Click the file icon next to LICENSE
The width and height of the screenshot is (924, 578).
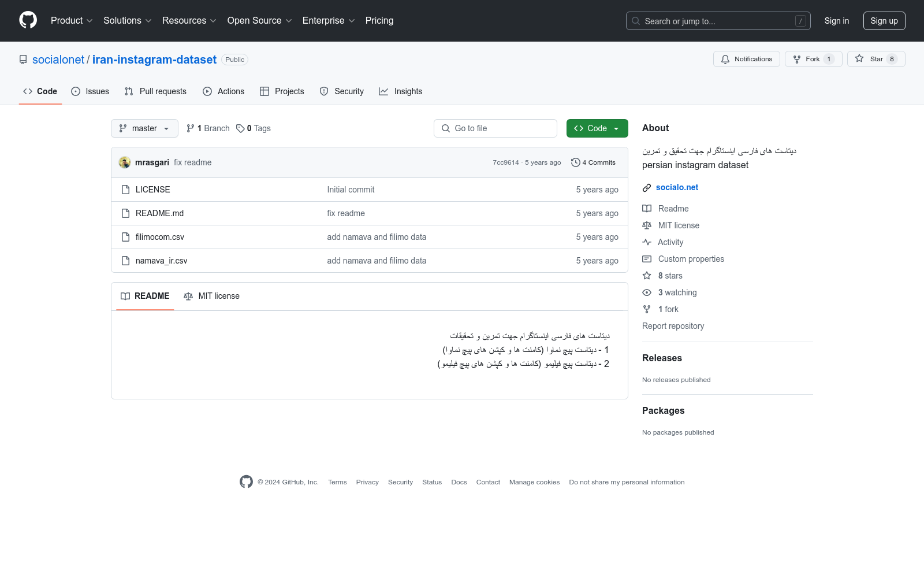click(x=125, y=190)
